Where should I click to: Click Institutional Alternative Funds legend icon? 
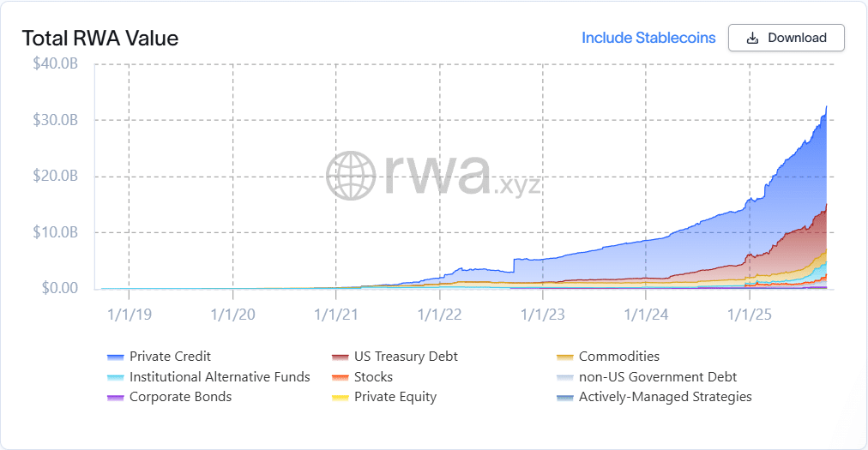(115, 377)
